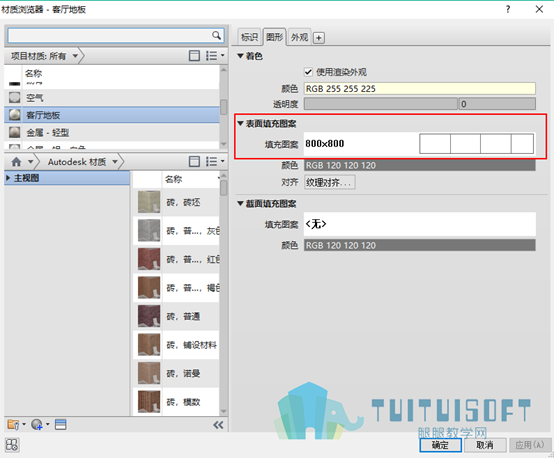This screenshot has width=554, height=458.
Task: Collapse the 表面填充图案 section
Action: click(241, 123)
